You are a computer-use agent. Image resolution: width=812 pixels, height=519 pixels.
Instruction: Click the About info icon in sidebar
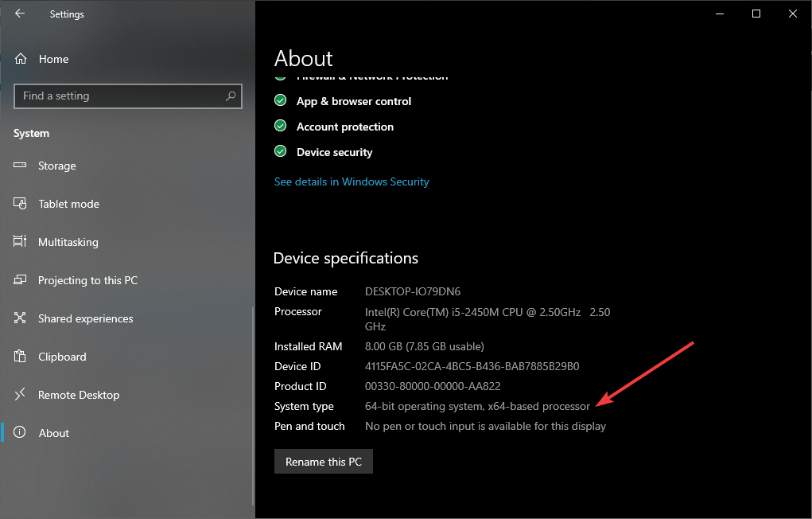(x=21, y=433)
